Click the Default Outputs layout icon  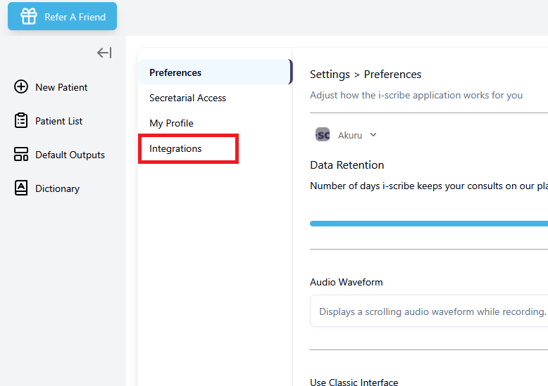click(x=21, y=154)
